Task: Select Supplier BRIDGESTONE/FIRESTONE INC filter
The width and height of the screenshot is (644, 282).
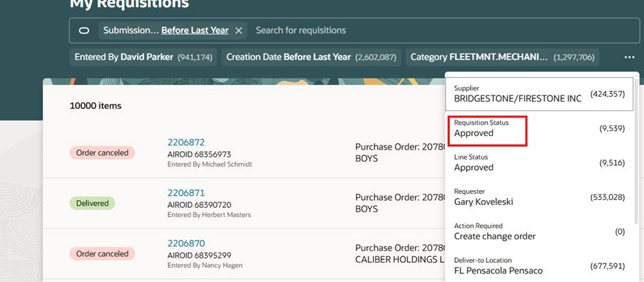Action: click(x=539, y=94)
